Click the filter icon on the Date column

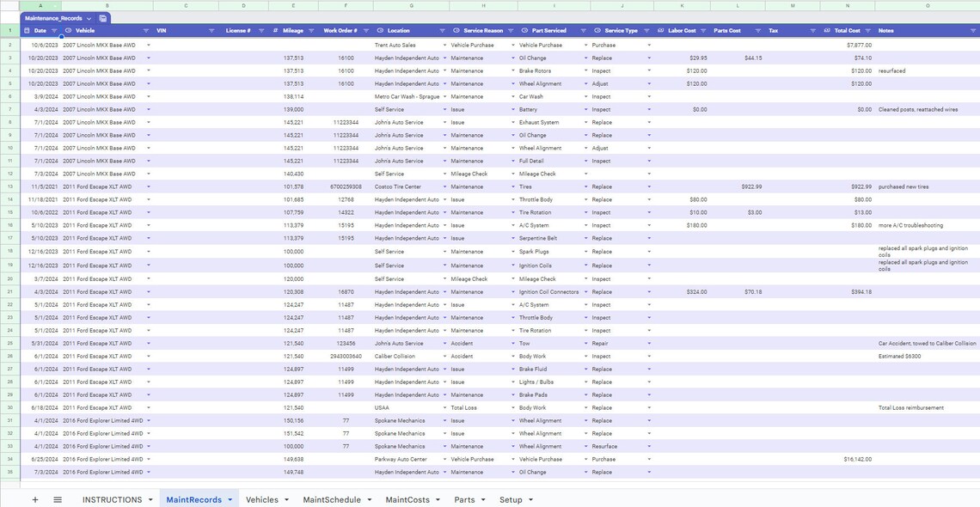pyautogui.click(x=53, y=30)
